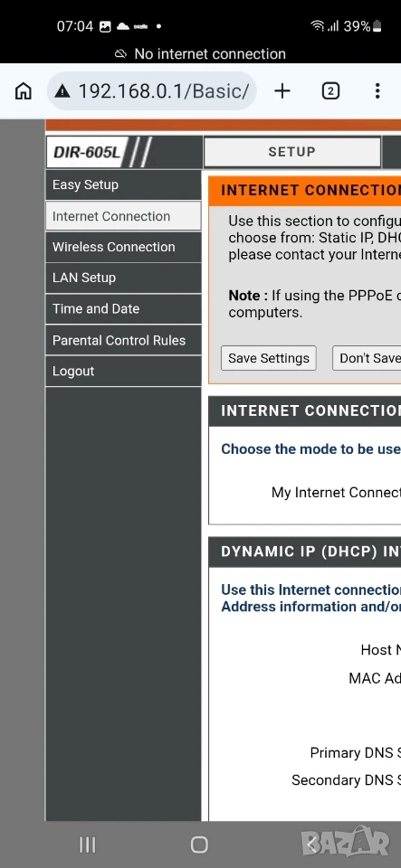
Task: Open the LAN Setup page
Action: [123, 278]
